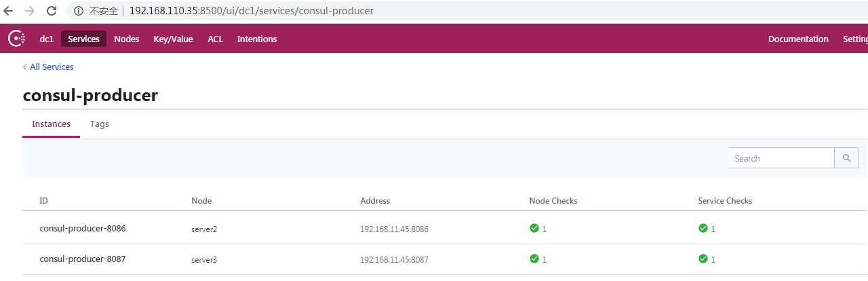Select the Instances tab
Viewport: 868px width, 281px height.
click(52, 124)
